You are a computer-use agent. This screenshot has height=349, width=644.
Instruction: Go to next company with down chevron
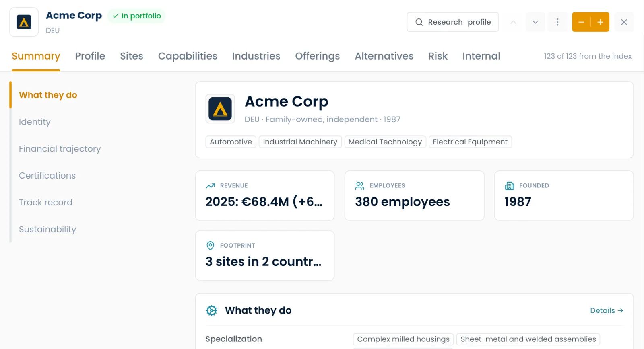click(x=535, y=22)
